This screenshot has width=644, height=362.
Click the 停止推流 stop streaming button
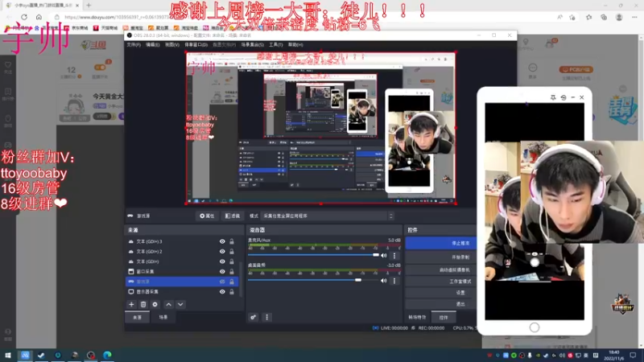[441, 244]
